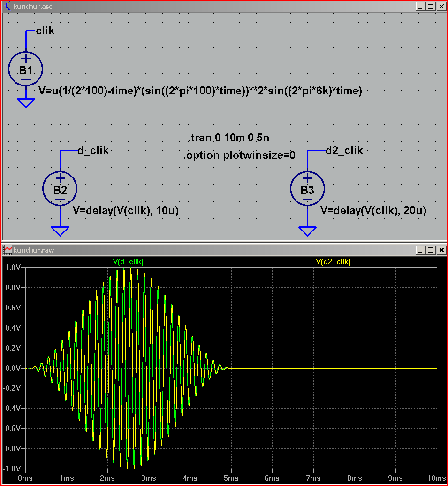Close the kunchur.asc window
448x486 pixels.
(x=441, y=7)
